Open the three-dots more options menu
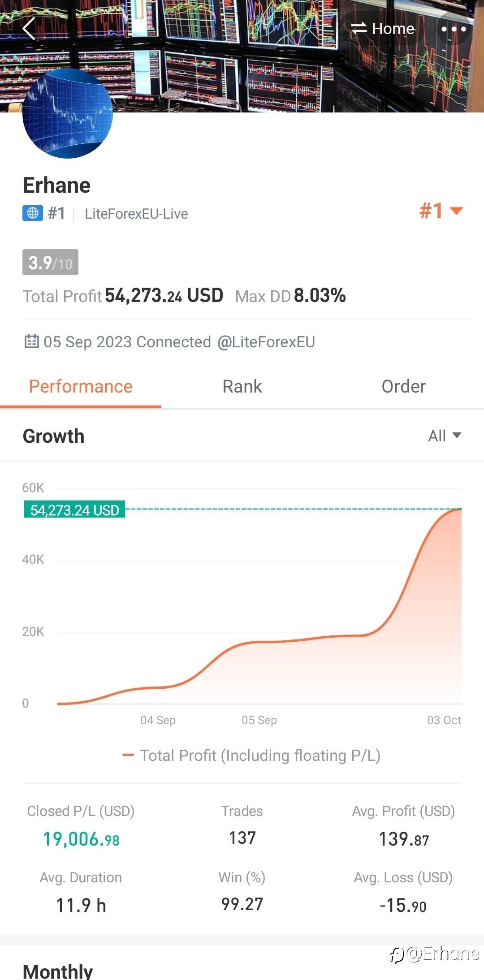484x980 pixels. (x=454, y=29)
